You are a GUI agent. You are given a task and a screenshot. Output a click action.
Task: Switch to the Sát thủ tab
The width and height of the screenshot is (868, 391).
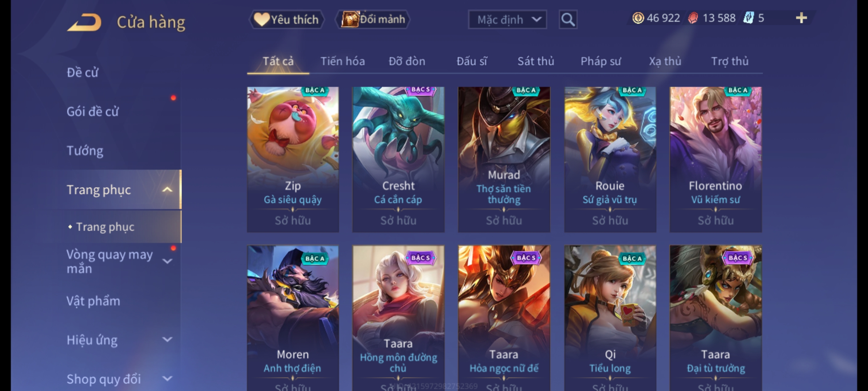(x=536, y=61)
